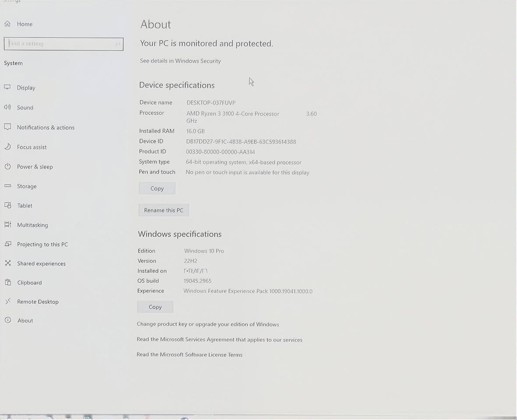Click the Find a setting search box
This screenshot has width=517, height=420.
pyautogui.click(x=61, y=44)
